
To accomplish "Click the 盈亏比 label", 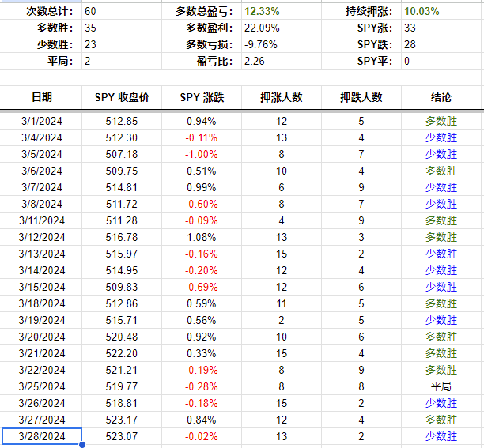I will pos(214,61).
